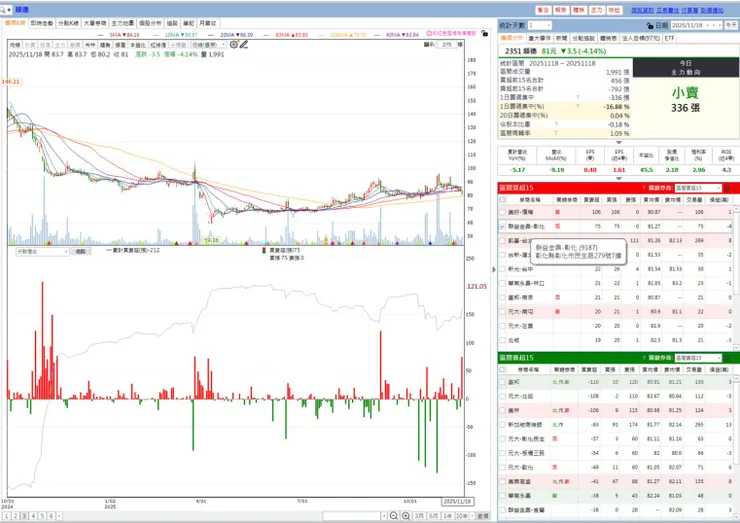The width and height of the screenshot is (740, 523).
Task: Open the date picker showing 2025/11/18
Action: (x=696, y=25)
